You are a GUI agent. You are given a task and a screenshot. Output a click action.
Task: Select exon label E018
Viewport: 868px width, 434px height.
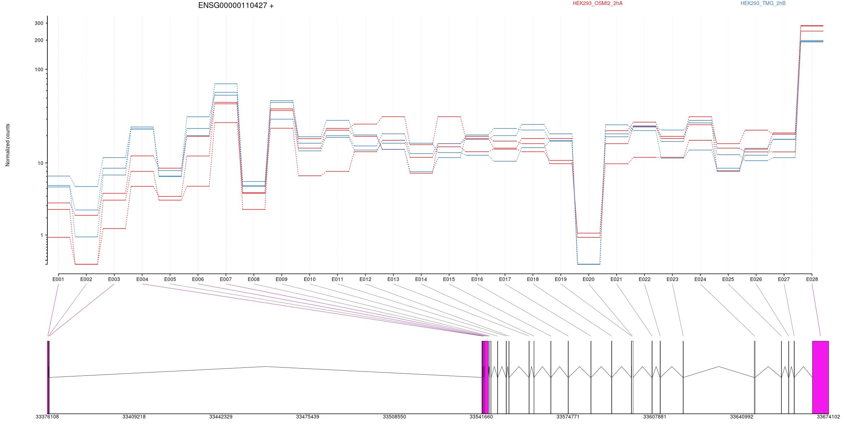[533, 279]
